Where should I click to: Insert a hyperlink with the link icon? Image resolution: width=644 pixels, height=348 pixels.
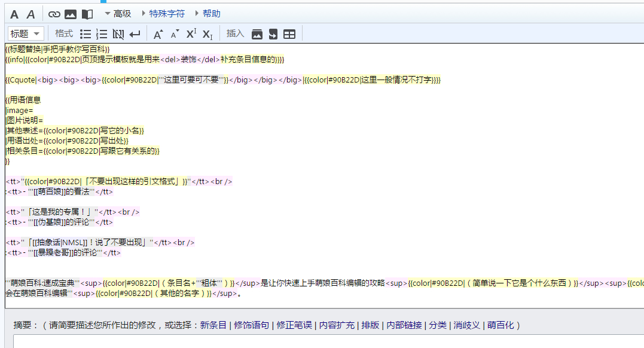coord(54,14)
